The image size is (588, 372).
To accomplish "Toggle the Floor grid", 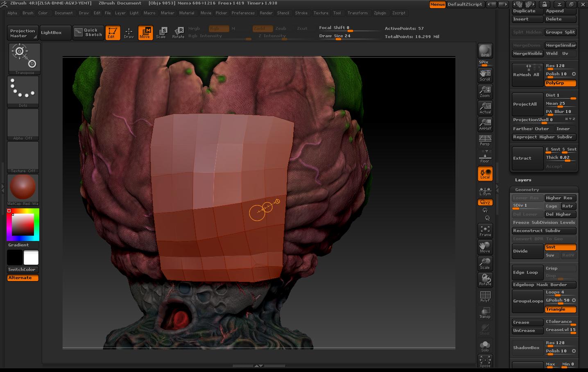I will pos(485,157).
